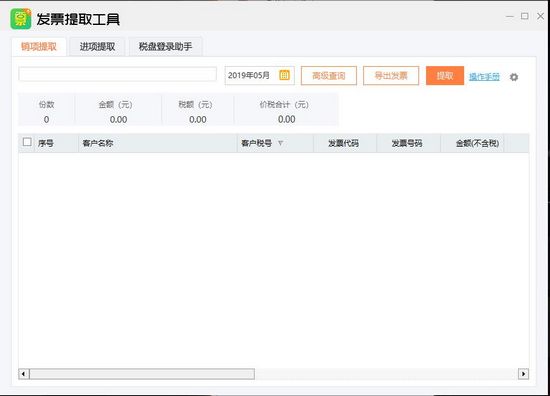Image resolution: width=550 pixels, height=396 pixels.
Task: Click the 客户税号 filter funnel icon
Action: [281, 143]
